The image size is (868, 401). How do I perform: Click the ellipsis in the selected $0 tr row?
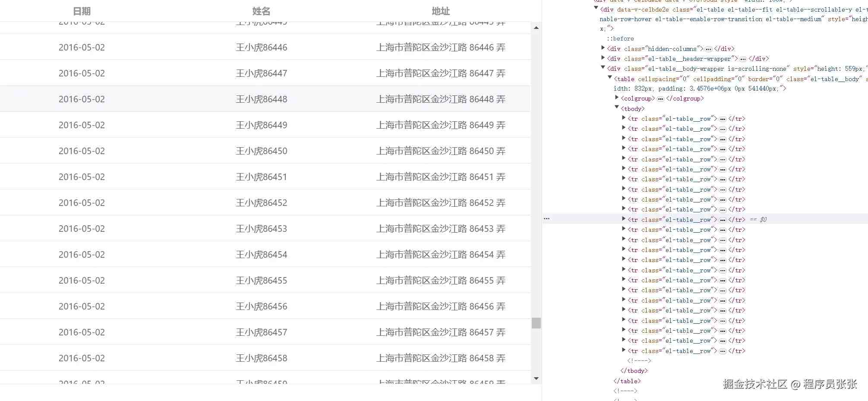pyautogui.click(x=723, y=220)
